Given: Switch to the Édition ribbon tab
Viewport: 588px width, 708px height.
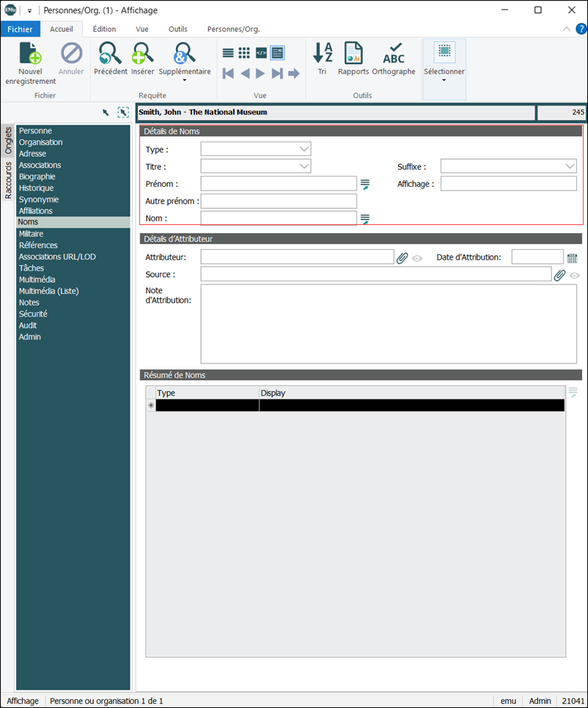Looking at the screenshot, I should point(104,29).
